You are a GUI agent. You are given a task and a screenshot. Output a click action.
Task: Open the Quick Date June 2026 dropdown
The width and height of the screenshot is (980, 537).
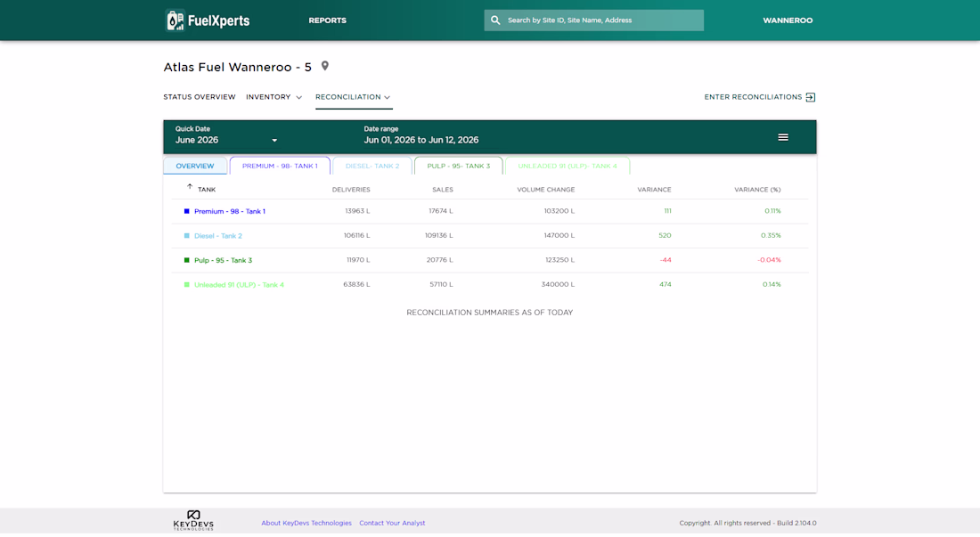(226, 135)
